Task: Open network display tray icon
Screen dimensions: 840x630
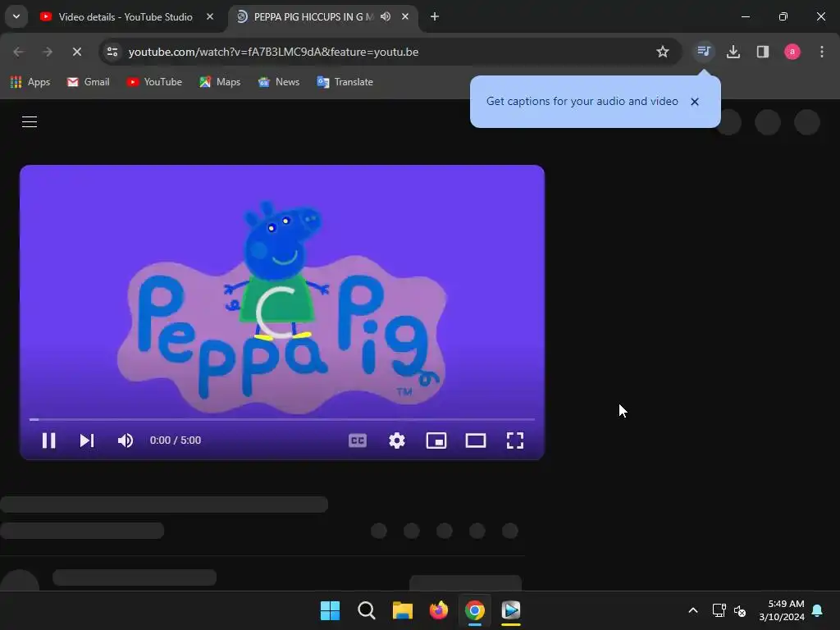Action: 719,610
